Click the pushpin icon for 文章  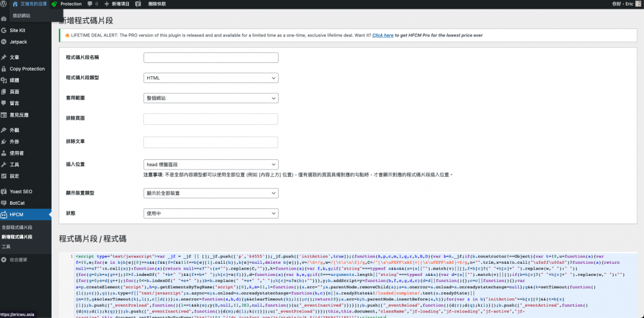[x=4, y=57]
